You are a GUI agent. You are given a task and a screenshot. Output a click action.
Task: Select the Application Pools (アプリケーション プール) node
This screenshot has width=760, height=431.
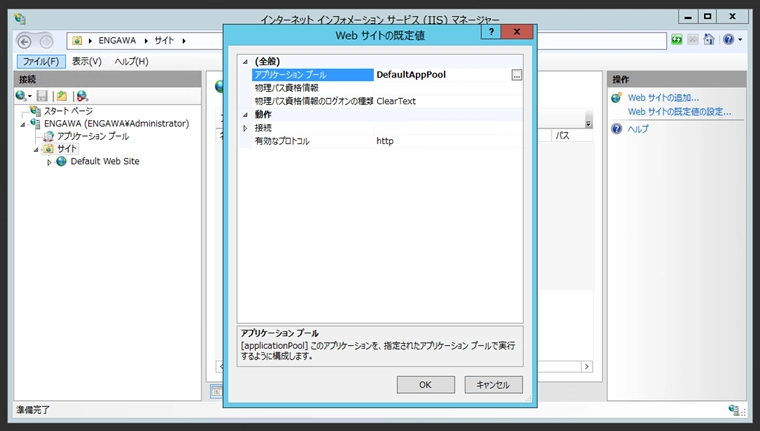[93, 136]
